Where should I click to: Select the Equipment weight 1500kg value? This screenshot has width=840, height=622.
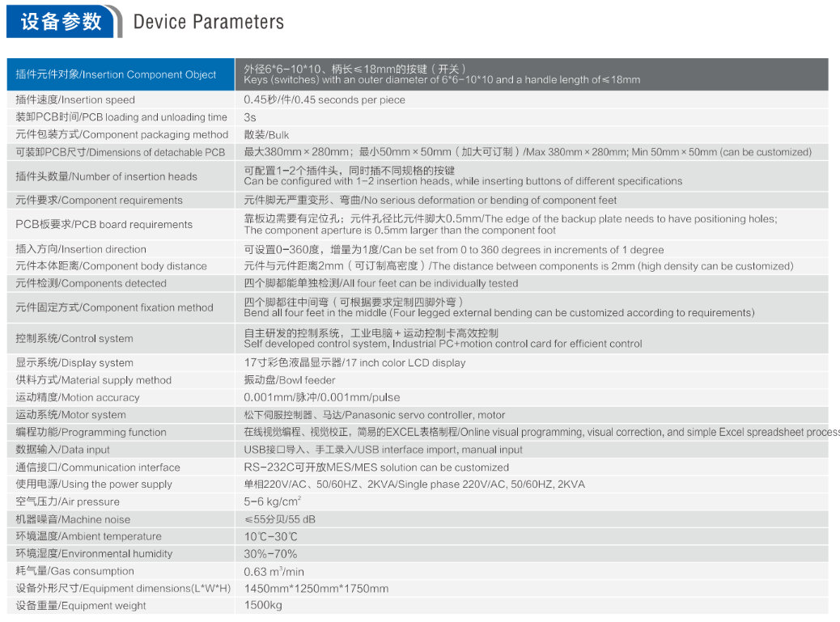pos(263,605)
